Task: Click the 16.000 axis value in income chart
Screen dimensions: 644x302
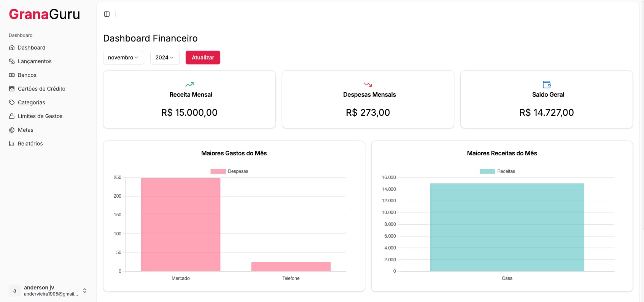Action: [389, 177]
